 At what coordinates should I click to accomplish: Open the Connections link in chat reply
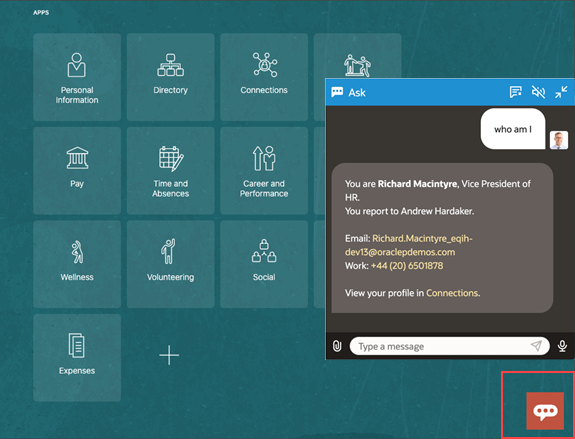(x=452, y=293)
